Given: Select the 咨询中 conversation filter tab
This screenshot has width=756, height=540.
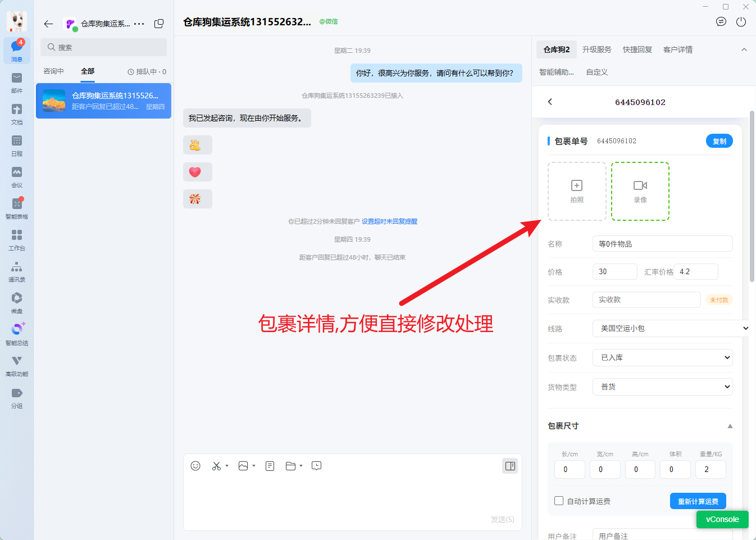Looking at the screenshot, I should click(x=53, y=71).
